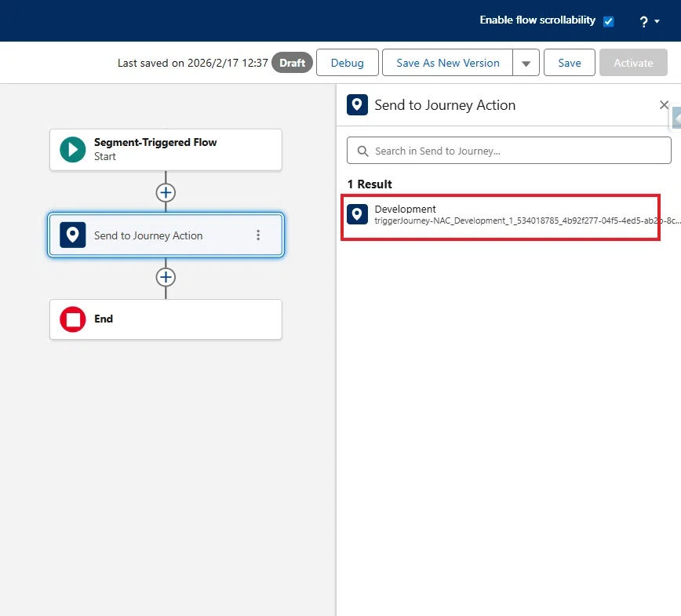Click the red End stop icon
Viewport: 681px width, 616px height.
[72, 319]
